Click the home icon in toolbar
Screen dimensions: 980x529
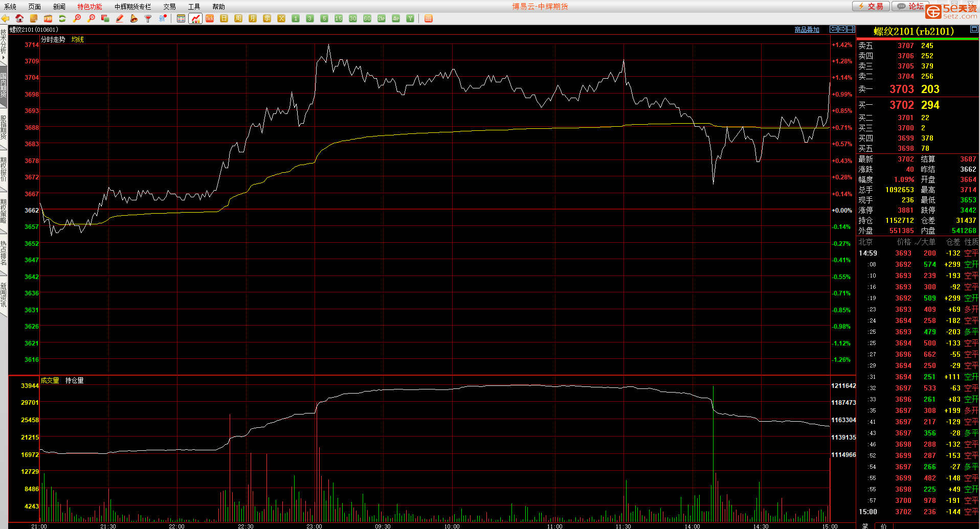pyautogui.click(x=19, y=18)
